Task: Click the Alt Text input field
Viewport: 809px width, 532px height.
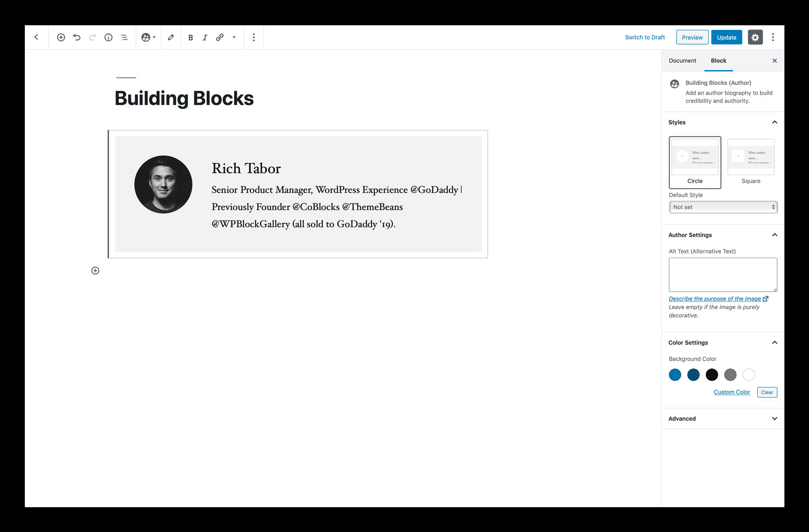Action: pyautogui.click(x=723, y=275)
